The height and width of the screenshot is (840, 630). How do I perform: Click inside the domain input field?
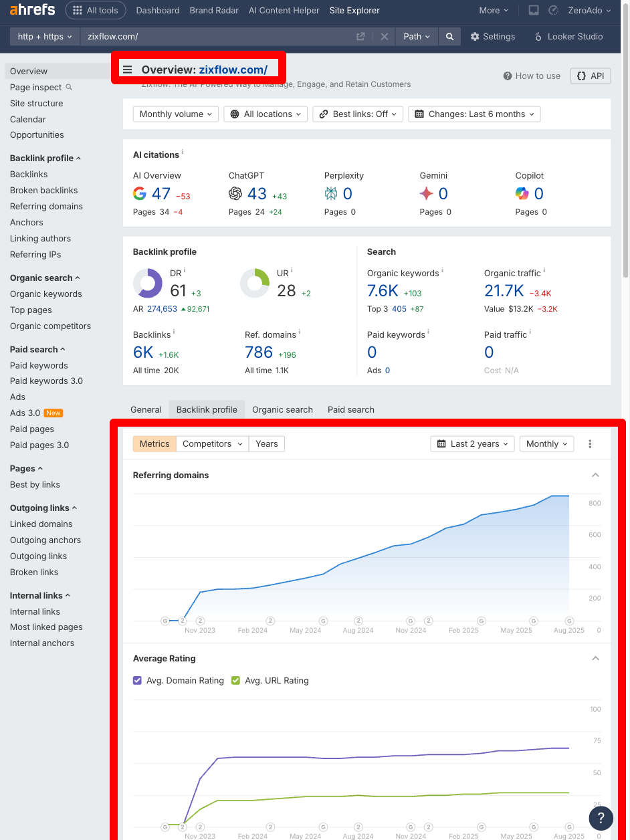201,36
